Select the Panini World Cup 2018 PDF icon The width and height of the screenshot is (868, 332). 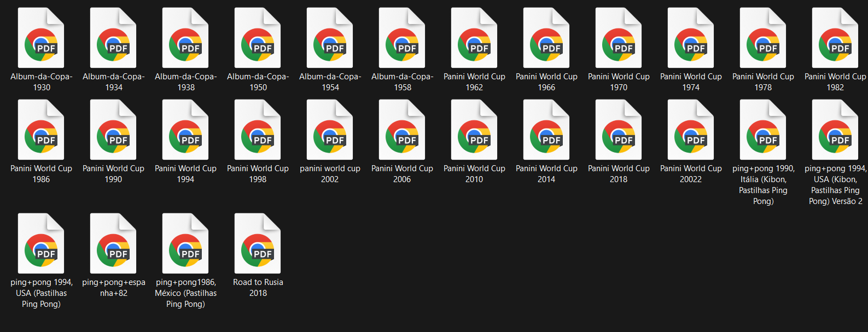(x=619, y=130)
